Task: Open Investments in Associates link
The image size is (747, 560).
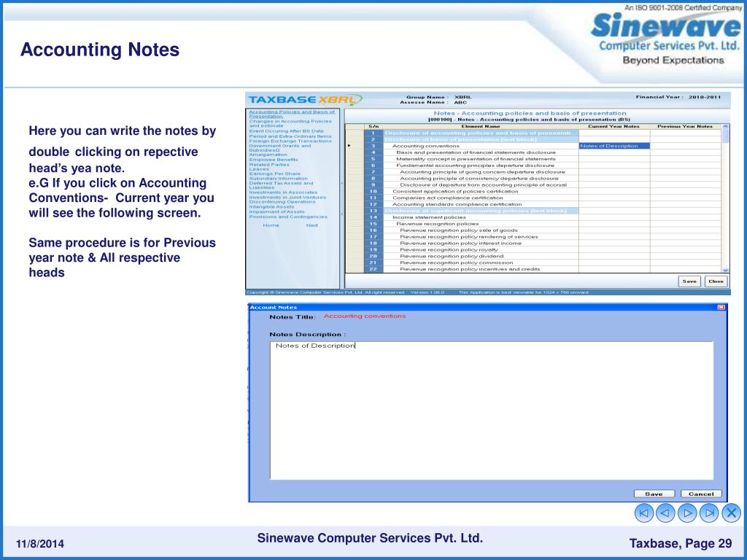Action: (283, 192)
